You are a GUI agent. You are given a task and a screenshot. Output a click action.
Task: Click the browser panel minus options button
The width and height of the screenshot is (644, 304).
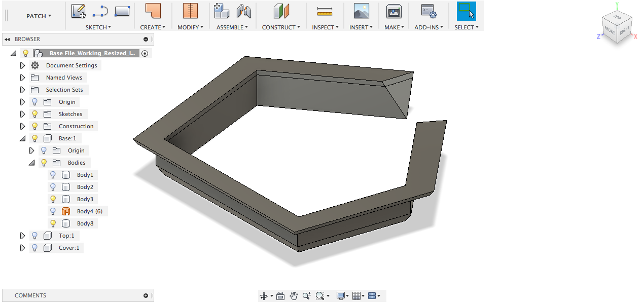click(x=146, y=39)
